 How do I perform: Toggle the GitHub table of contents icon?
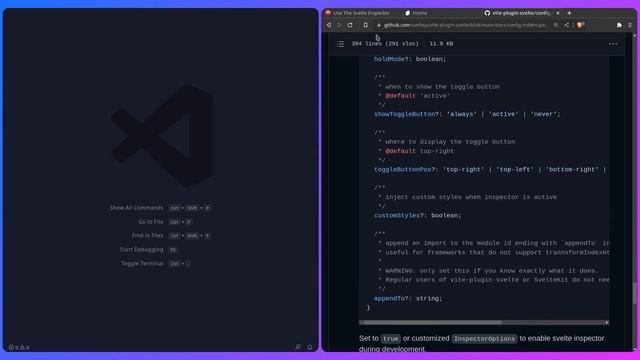[x=340, y=44]
